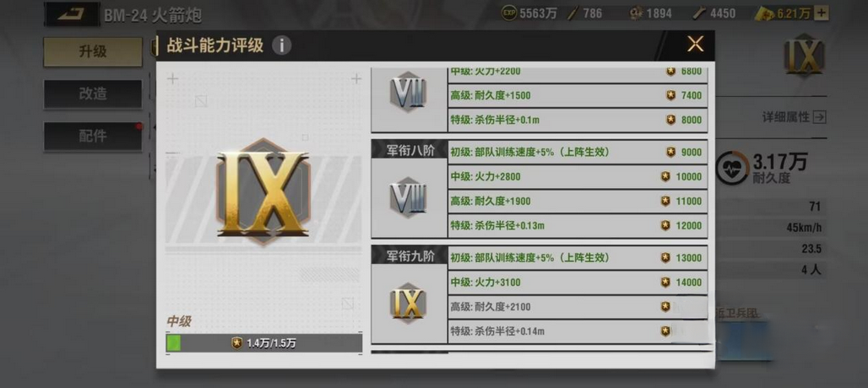
Task: Select the 高级: 耐久度+2100 row
Action: 578,307
